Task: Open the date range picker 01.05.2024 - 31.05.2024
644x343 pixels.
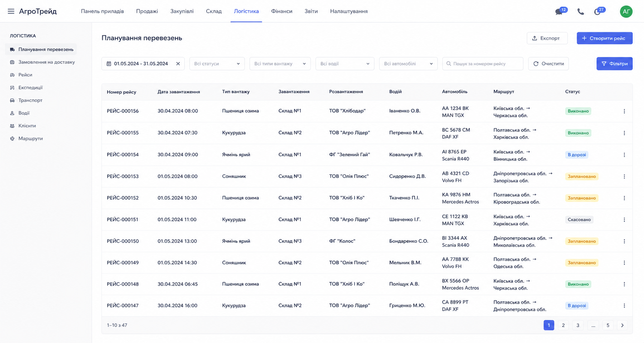Action: point(143,64)
